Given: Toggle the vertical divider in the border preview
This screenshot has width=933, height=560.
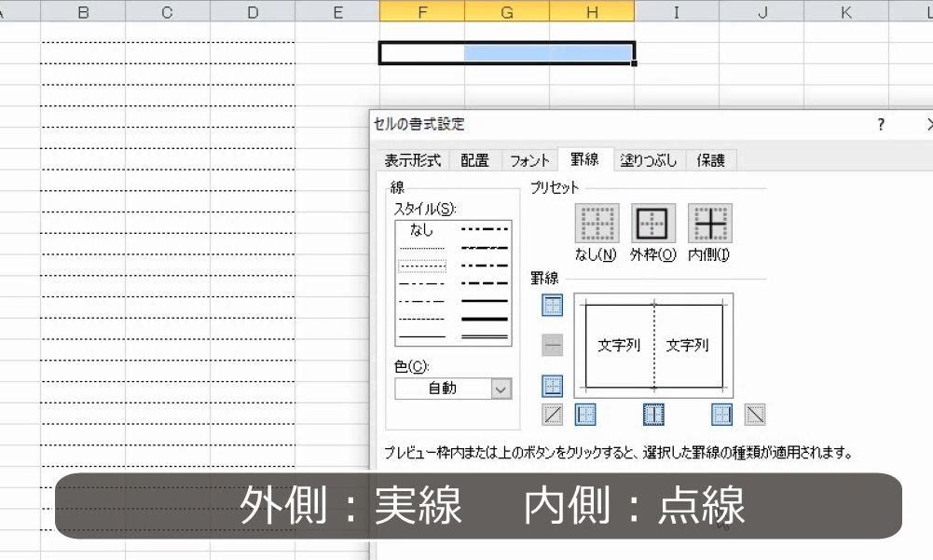Looking at the screenshot, I should pos(652,345).
